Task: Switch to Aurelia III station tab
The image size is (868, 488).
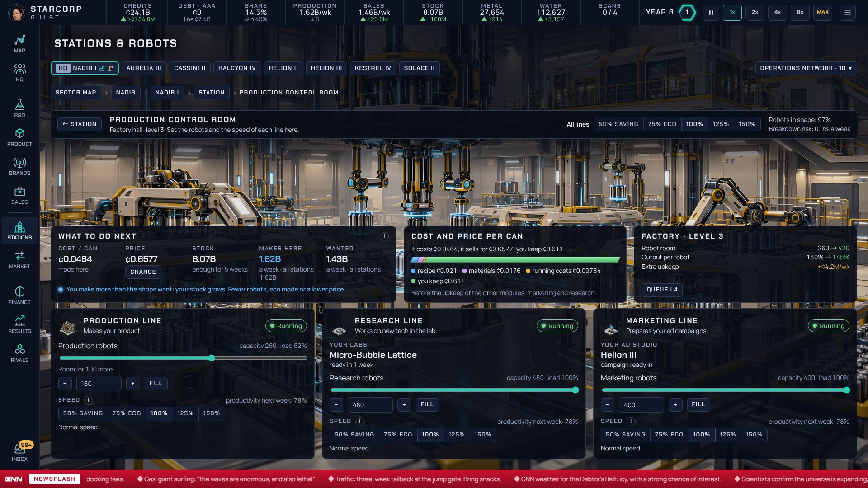Action: click(144, 68)
